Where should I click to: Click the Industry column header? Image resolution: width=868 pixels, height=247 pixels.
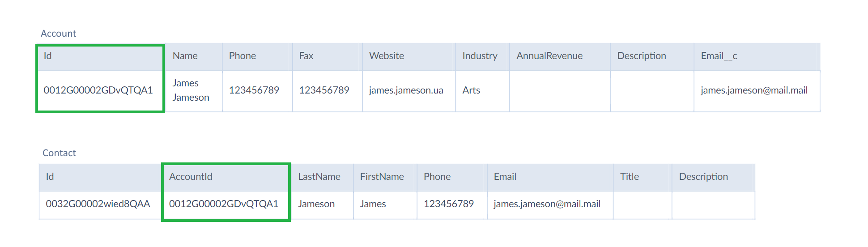coord(482,56)
